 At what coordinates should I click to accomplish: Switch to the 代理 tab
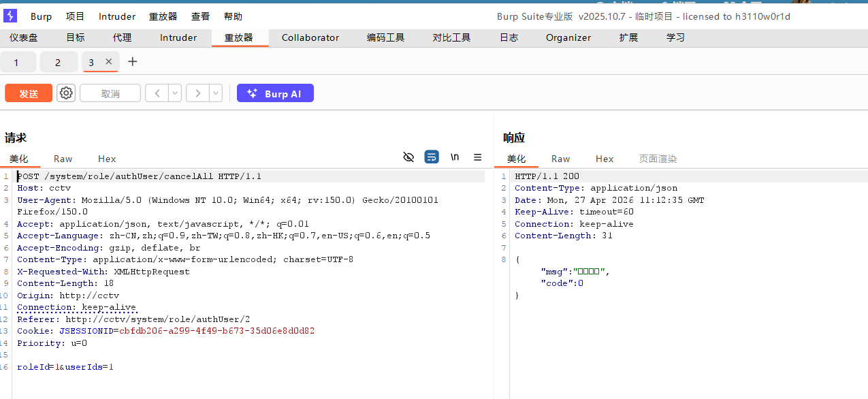(123, 37)
